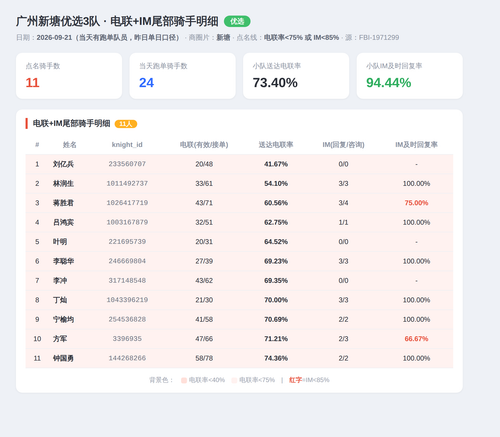Viewport: 500px width, 437px height.
Task: Click the 62.75% call rate value
Action: coord(276,222)
